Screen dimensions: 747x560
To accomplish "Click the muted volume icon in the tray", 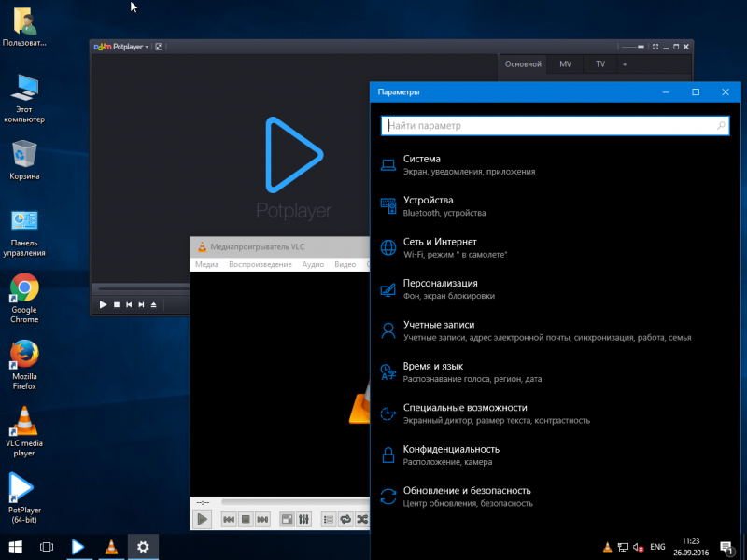I will 639,547.
